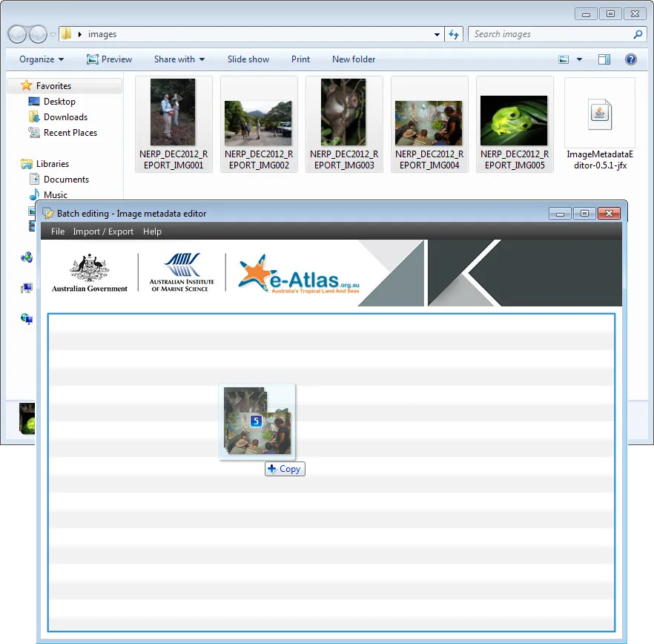Click the refresh button next to address bar
This screenshot has width=654, height=644.
[x=454, y=34]
